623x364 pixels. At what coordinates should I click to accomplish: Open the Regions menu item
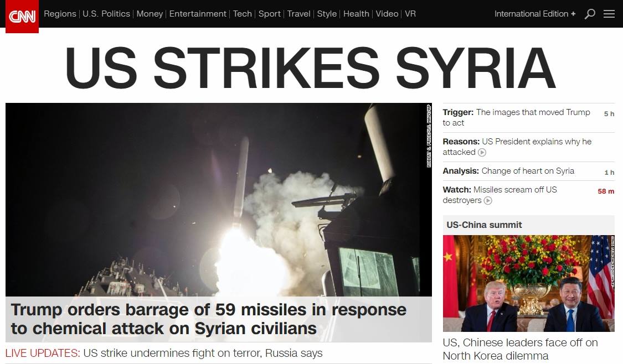pyautogui.click(x=60, y=14)
